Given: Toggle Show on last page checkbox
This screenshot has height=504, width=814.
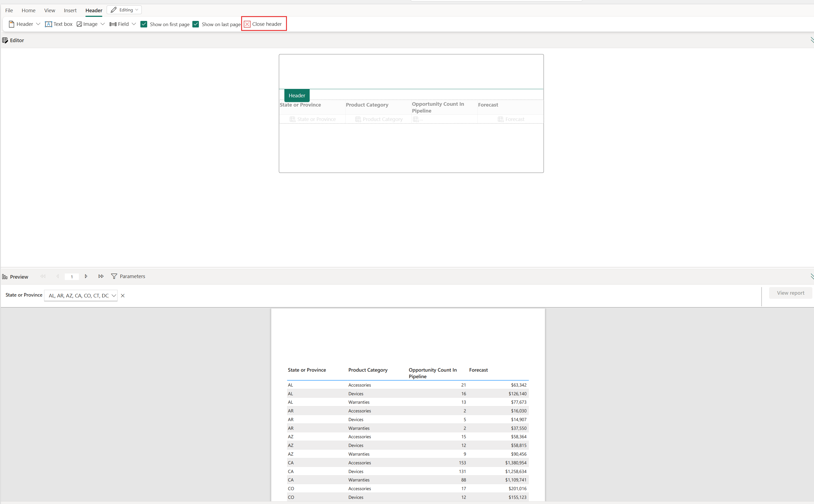Looking at the screenshot, I should coord(196,24).
